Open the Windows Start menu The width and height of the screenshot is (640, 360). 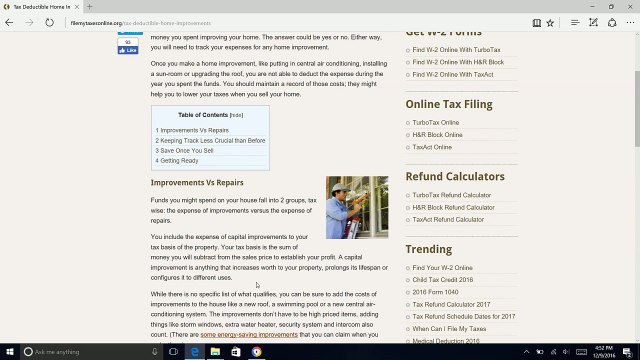tap(10, 351)
